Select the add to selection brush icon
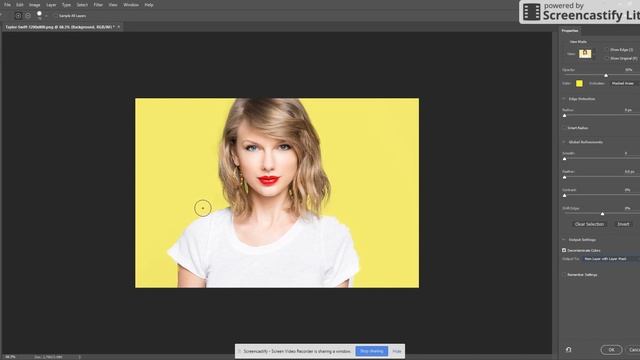The height and width of the screenshot is (360, 640). [x=18, y=16]
